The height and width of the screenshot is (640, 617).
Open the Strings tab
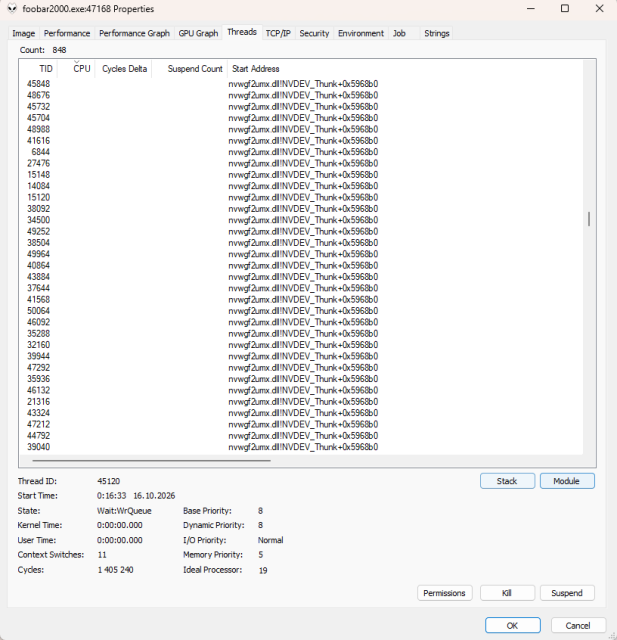437,33
